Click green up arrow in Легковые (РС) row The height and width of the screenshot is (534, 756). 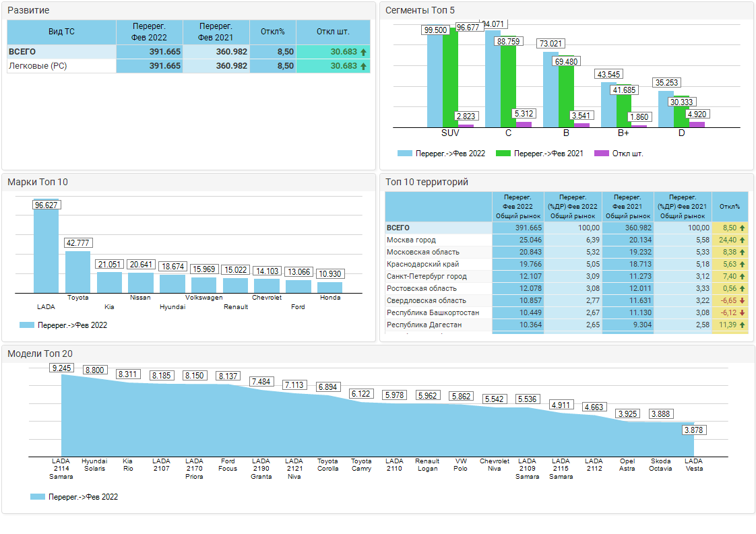coord(364,66)
